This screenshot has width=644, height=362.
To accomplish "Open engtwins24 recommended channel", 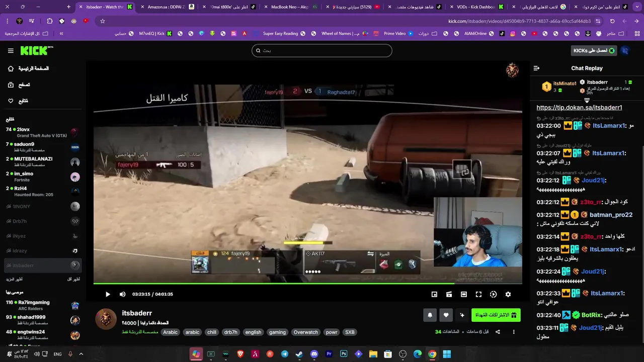I will (x=43, y=335).
